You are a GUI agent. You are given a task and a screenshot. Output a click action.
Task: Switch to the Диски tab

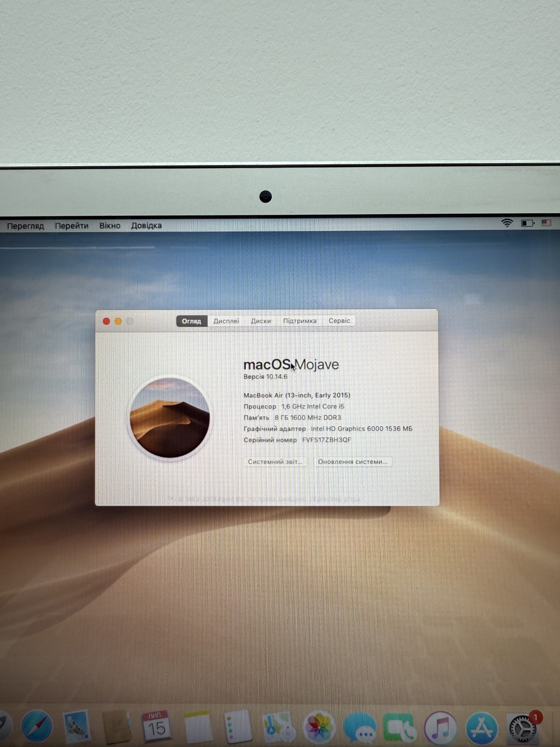pos(261,321)
